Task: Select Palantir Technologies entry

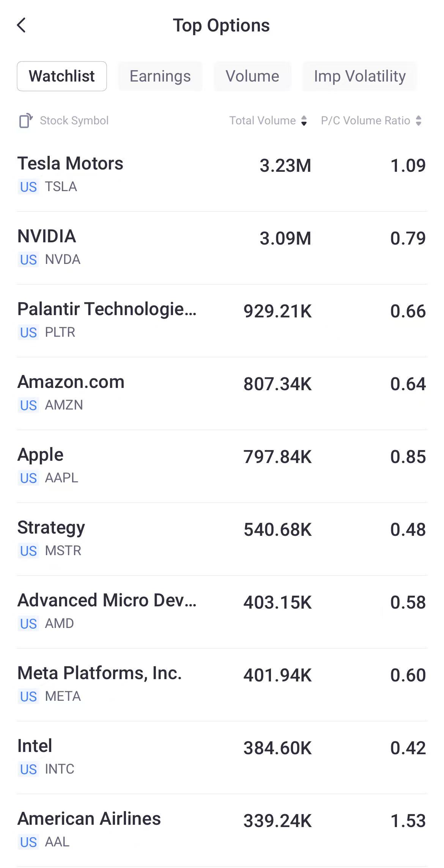Action: [x=222, y=320]
